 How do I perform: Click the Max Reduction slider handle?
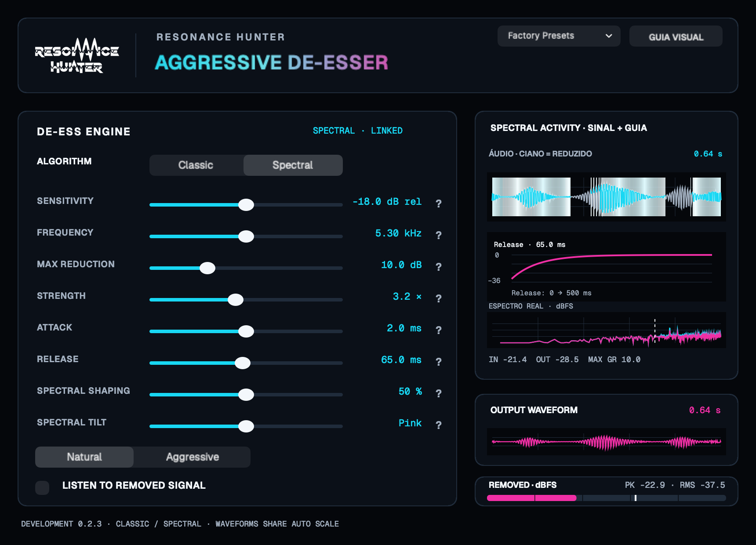[207, 268]
